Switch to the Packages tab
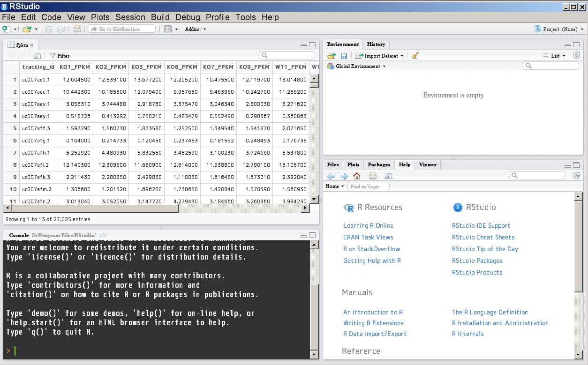Image resolution: width=588 pixels, height=365 pixels. [379, 164]
